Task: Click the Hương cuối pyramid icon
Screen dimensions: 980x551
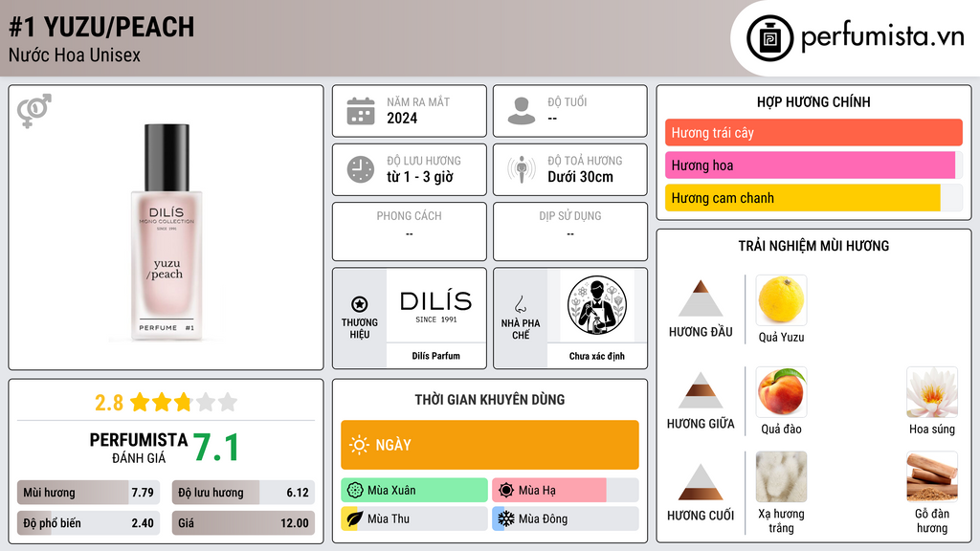Action: coord(701,482)
